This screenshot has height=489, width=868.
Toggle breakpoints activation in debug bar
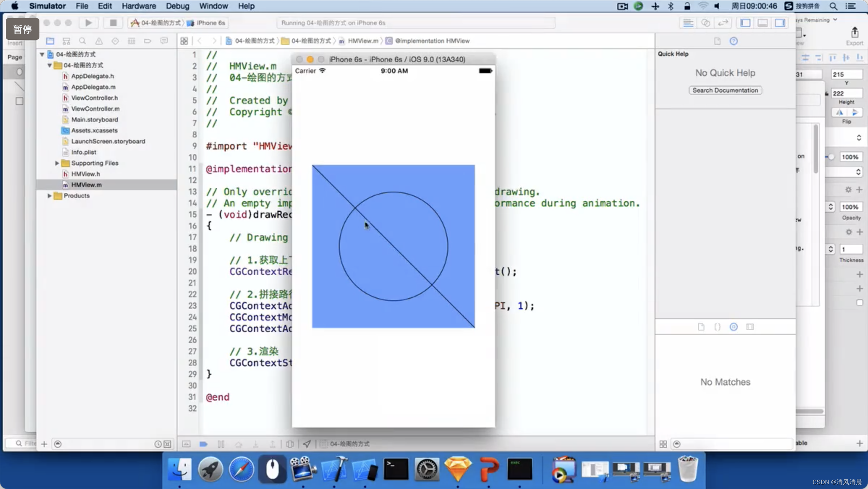[203, 444]
